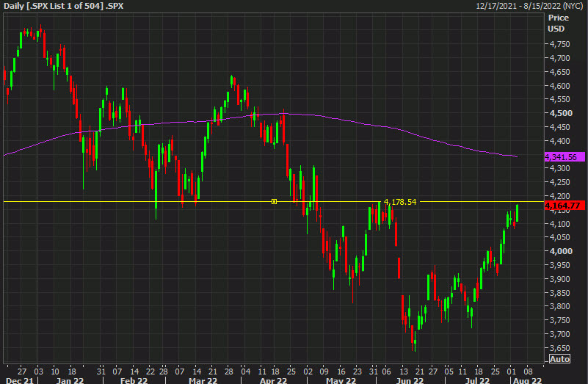Click the 4,300 price axis label

click(560, 168)
